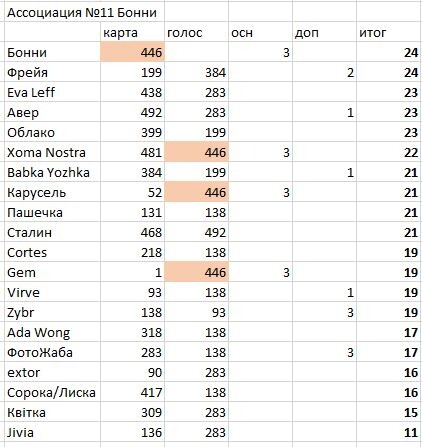Click the 'Облако' name cell
Image resolution: width=422 pixels, height=447 pixels.
(x=52, y=132)
